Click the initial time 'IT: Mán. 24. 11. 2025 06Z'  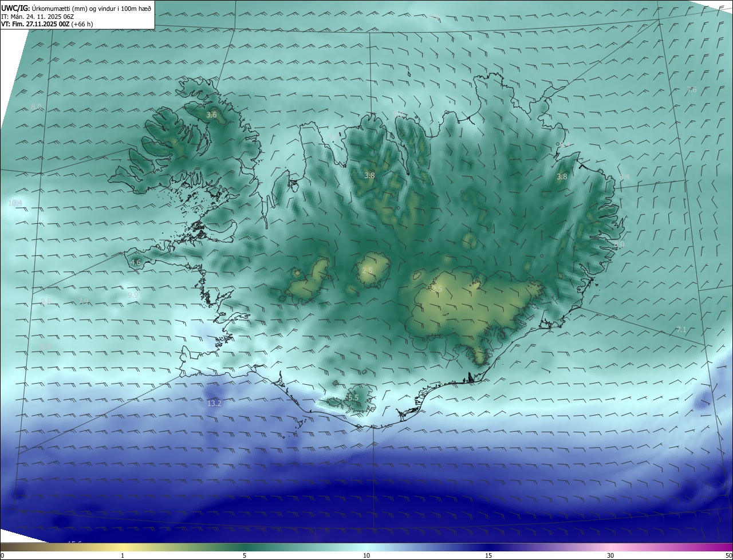coord(36,17)
